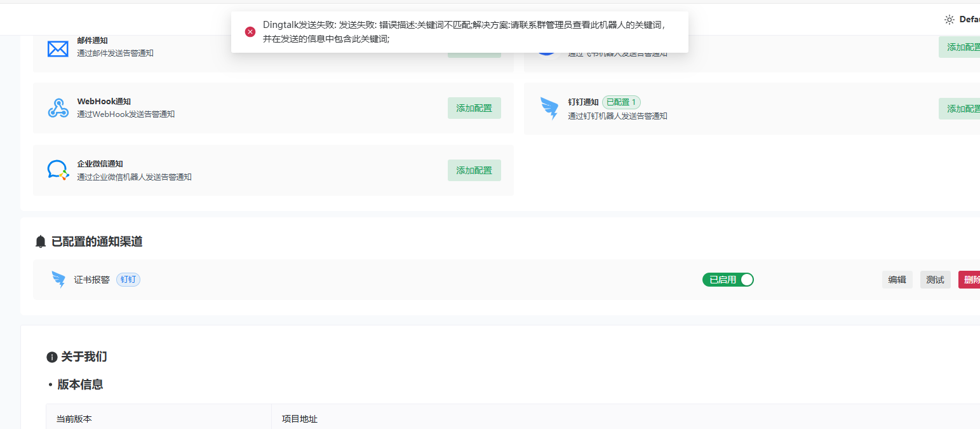Click the 钉钉 tag on 证书报警
This screenshot has height=429, width=980.
(128, 280)
